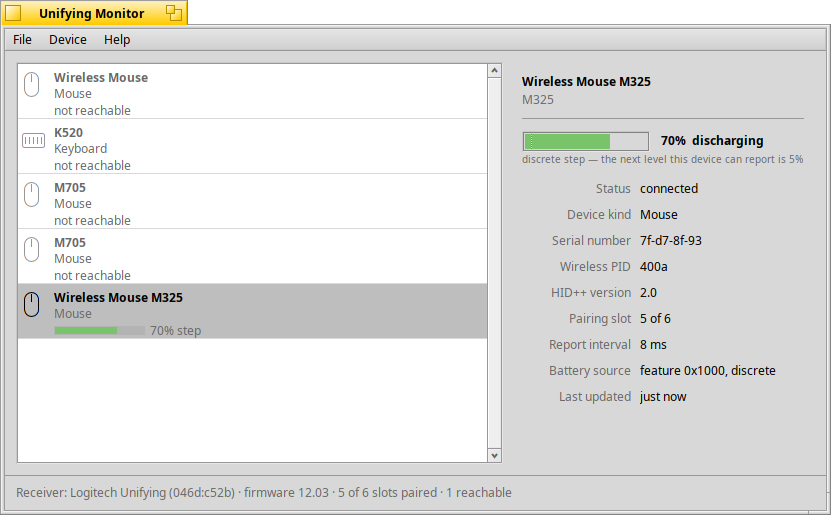This screenshot has height=515, width=831.
Task: Click the Wireless Mouse M325 details heading
Action: [586, 82]
